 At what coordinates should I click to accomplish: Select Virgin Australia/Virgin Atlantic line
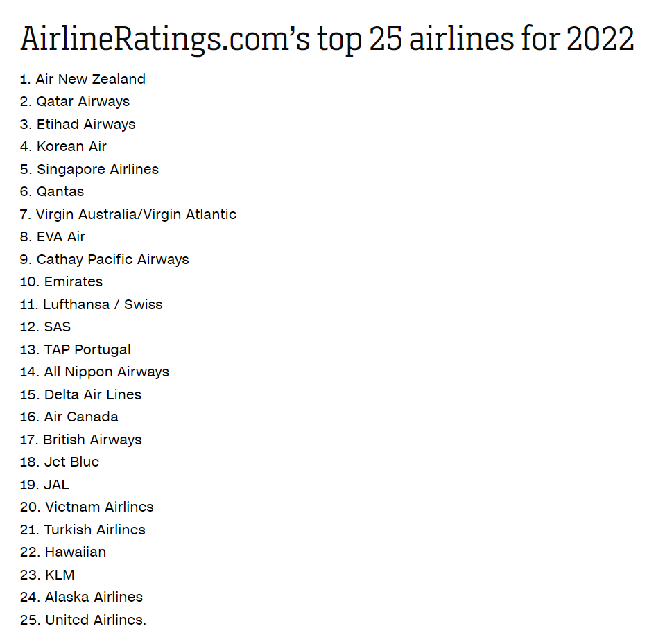(x=128, y=214)
